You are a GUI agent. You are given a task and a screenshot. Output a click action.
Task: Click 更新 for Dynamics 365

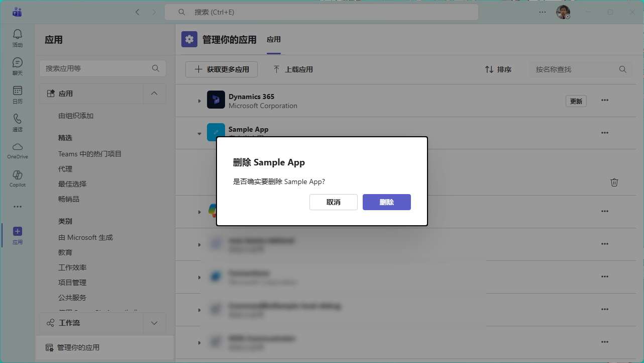pyautogui.click(x=576, y=101)
